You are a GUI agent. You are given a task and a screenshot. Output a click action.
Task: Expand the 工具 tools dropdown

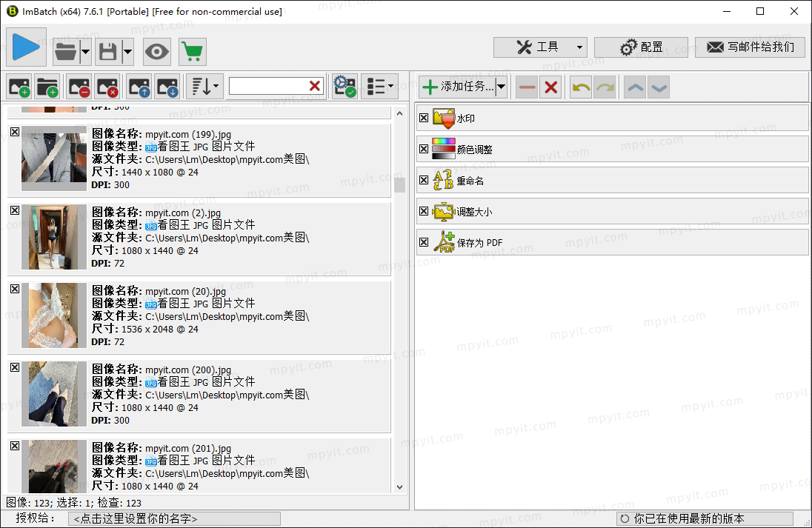pyautogui.click(x=579, y=47)
